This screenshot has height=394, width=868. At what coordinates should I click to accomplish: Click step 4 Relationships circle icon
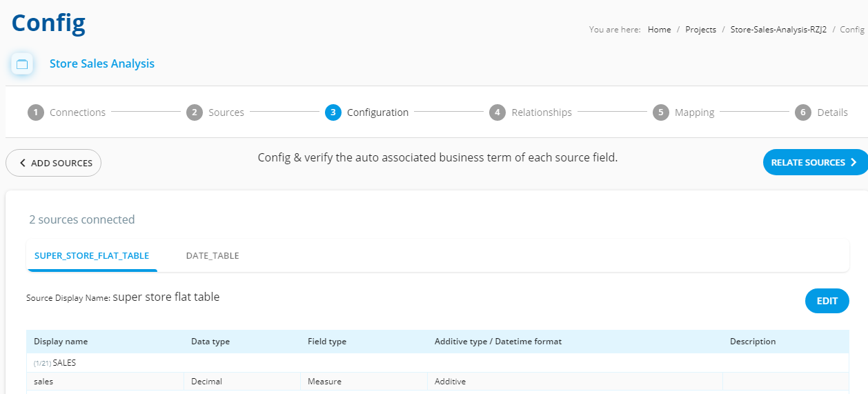click(497, 112)
